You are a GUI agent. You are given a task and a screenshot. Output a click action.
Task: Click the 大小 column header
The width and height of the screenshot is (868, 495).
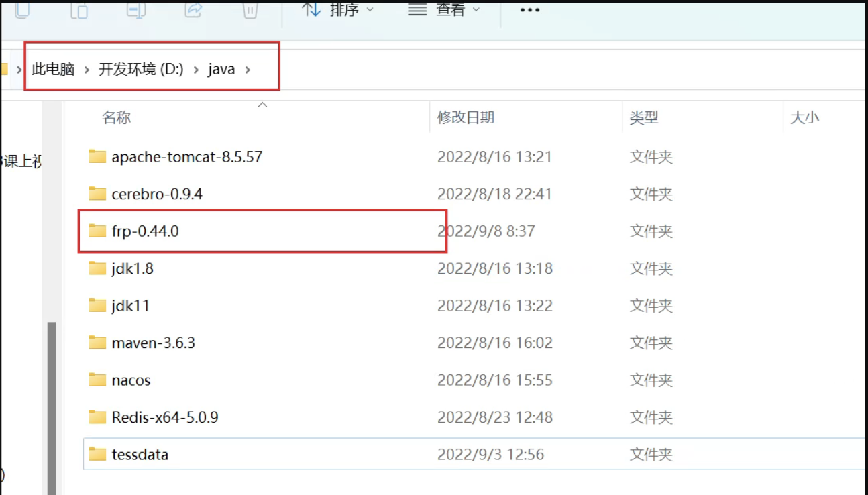pyautogui.click(x=806, y=117)
